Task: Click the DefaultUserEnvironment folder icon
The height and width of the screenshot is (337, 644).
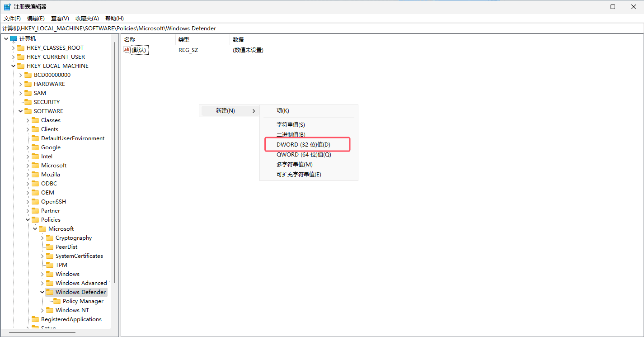Action: click(35, 138)
